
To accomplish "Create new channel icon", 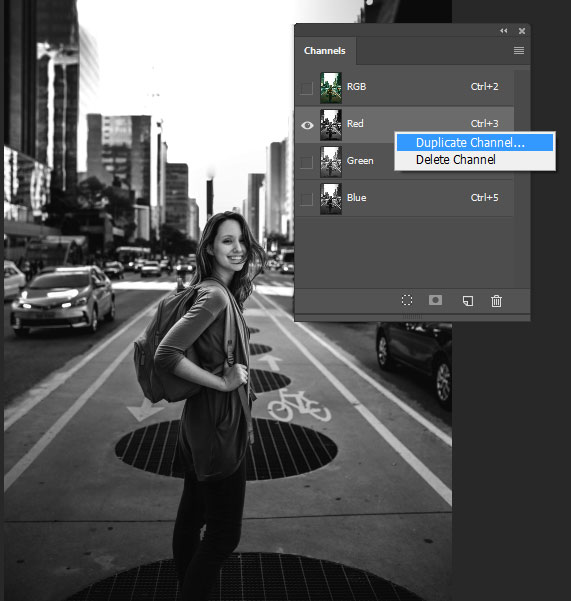I will click(468, 300).
